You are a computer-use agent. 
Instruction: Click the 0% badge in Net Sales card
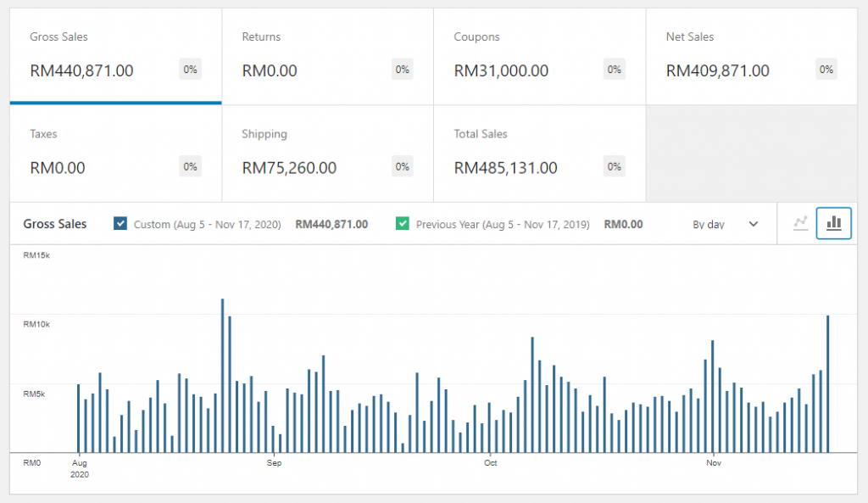826,70
